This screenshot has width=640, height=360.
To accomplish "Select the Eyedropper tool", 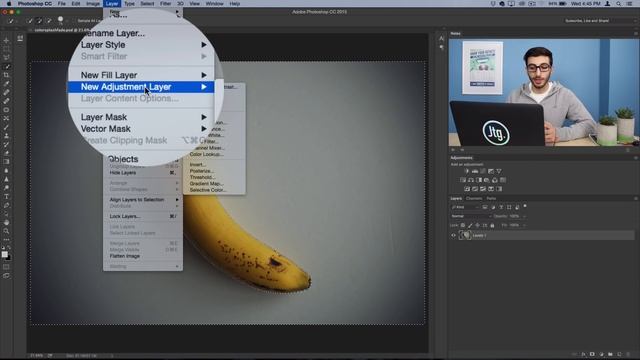I will tap(6, 84).
